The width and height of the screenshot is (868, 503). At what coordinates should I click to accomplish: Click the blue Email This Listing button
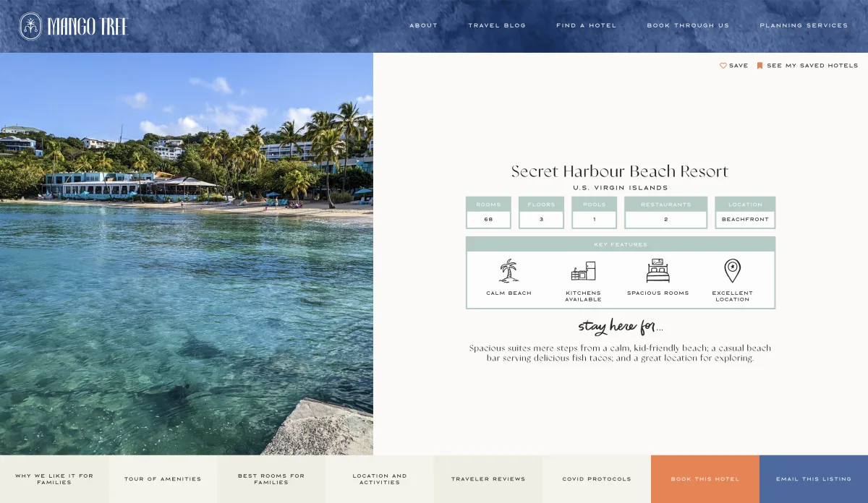[x=814, y=479]
